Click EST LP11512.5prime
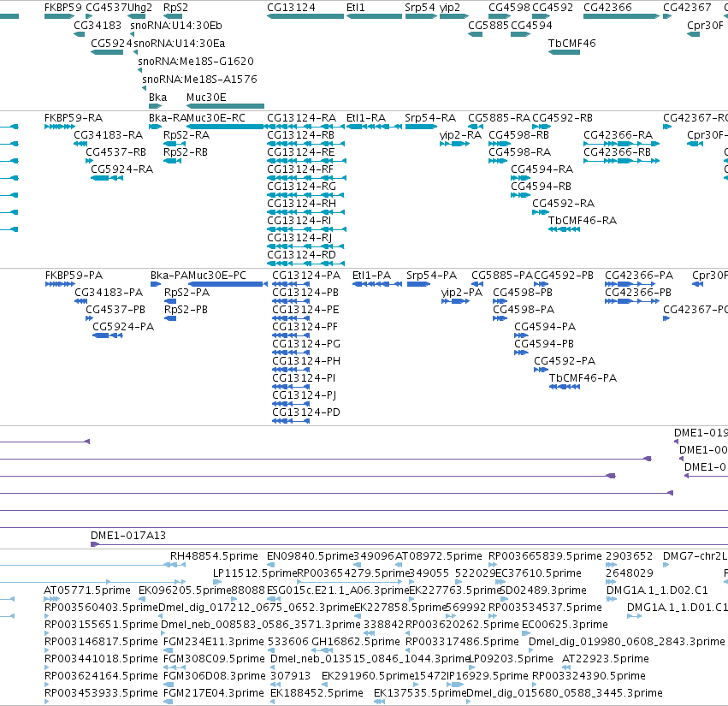Screen dimensions: 728x706 tap(254, 573)
